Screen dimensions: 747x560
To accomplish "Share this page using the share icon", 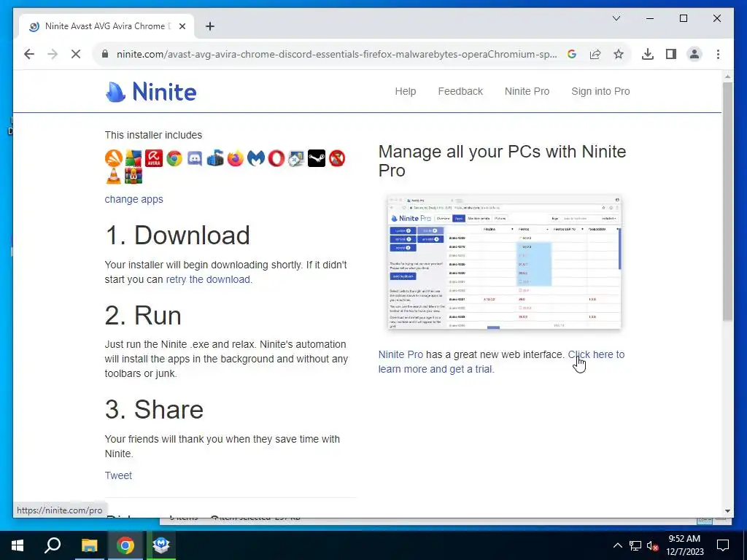I will [595, 54].
